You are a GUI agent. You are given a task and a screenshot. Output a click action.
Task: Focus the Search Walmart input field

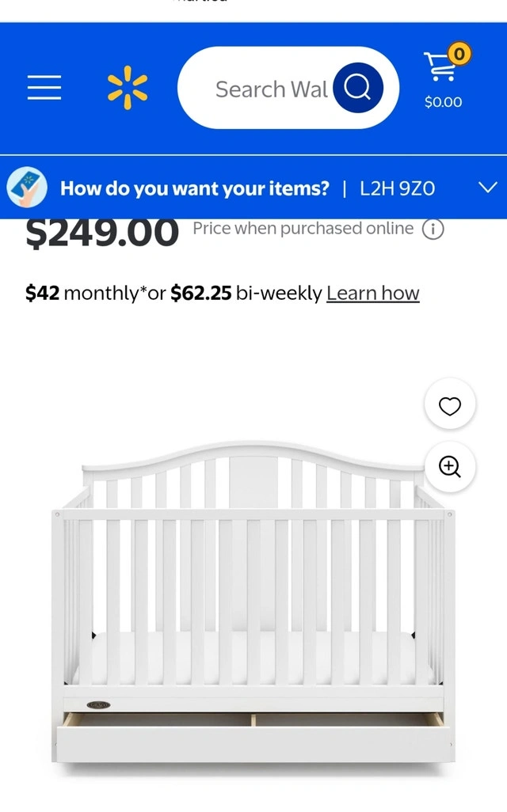(272, 89)
